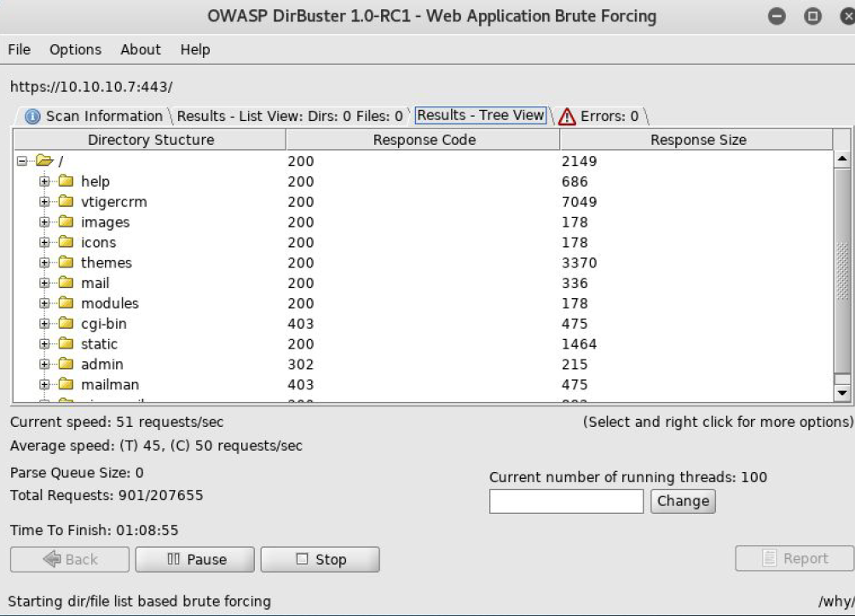Click the static folder icon
The height and width of the screenshot is (616, 855).
tap(66, 344)
